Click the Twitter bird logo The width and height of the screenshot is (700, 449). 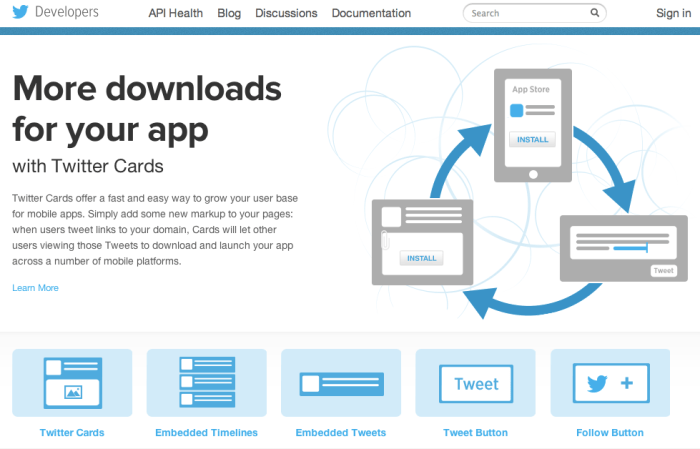pyautogui.click(x=20, y=12)
